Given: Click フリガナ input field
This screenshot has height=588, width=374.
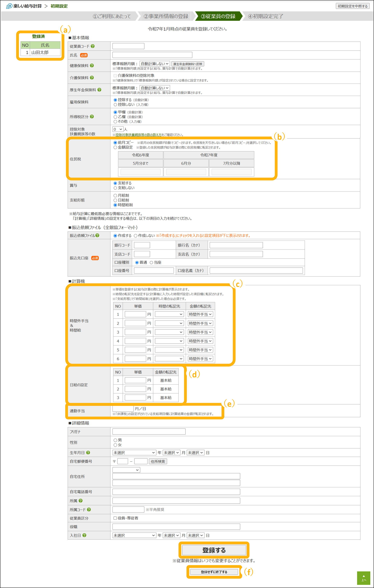Looking at the screenshot, I should (149, 432).
